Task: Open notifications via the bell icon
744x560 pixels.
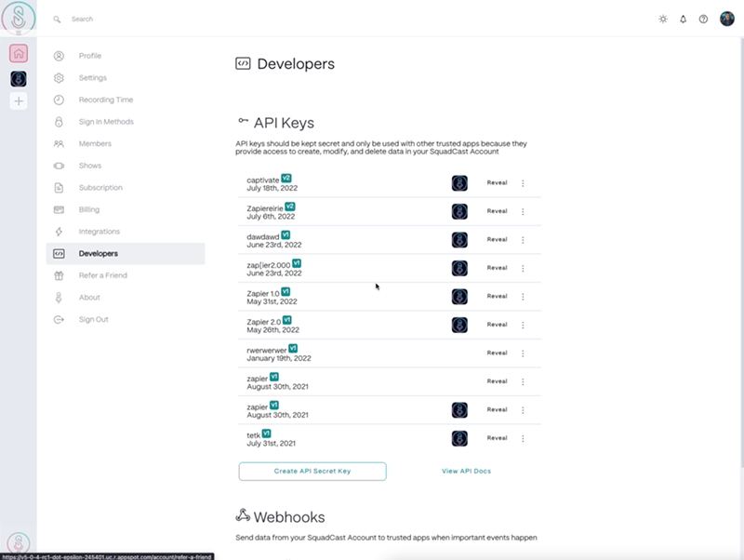Action: pos(683,19)
